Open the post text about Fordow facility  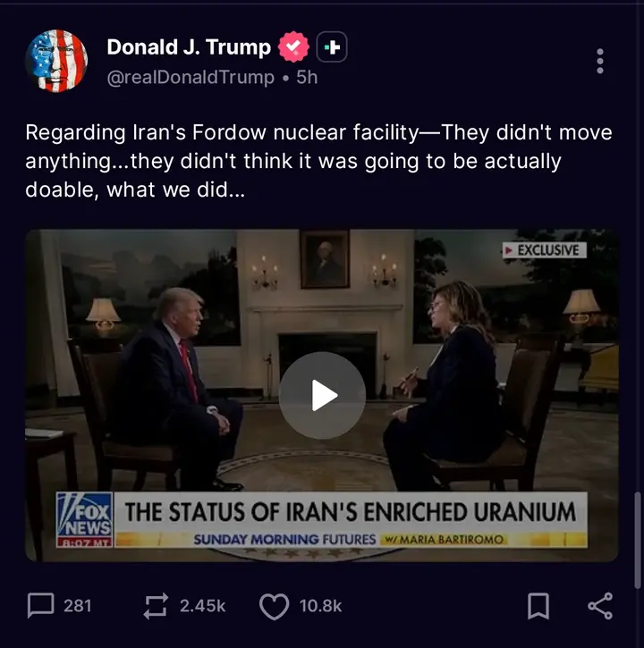[x=318, y=161]
